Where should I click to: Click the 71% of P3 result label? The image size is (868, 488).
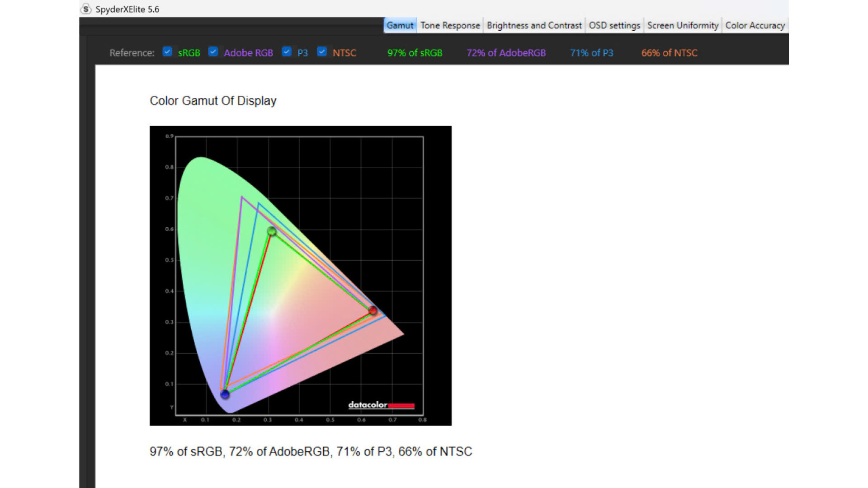[591, 53]
